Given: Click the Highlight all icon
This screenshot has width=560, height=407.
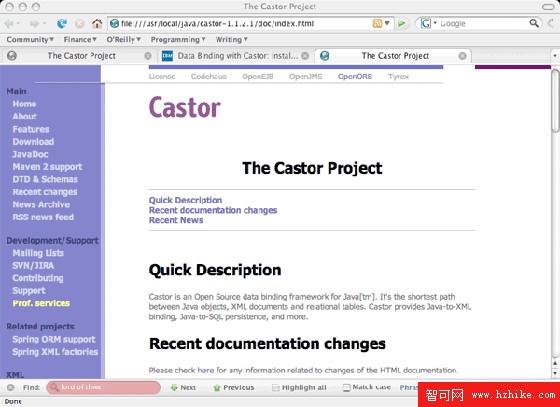Looking at the screenshot, I should click(x=275, y=388).
